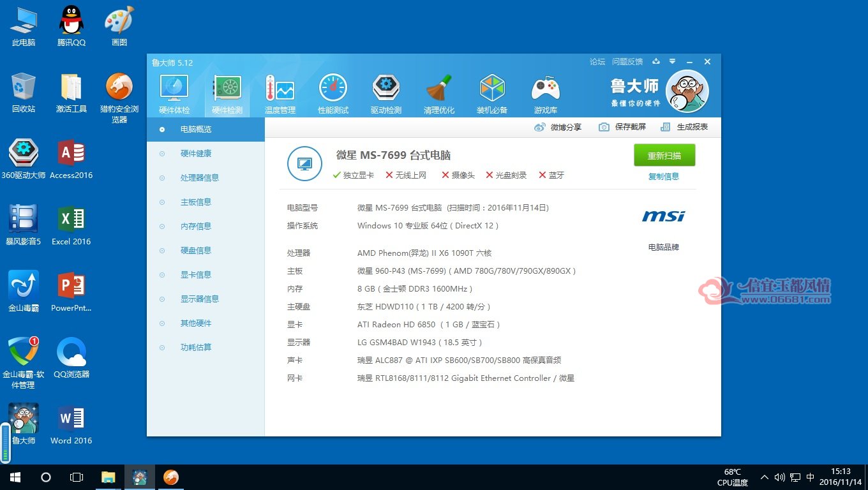Click 保存截屏 to save a screenshot
This screenshot has height=490, width=868.
click(x=622, y=127)
